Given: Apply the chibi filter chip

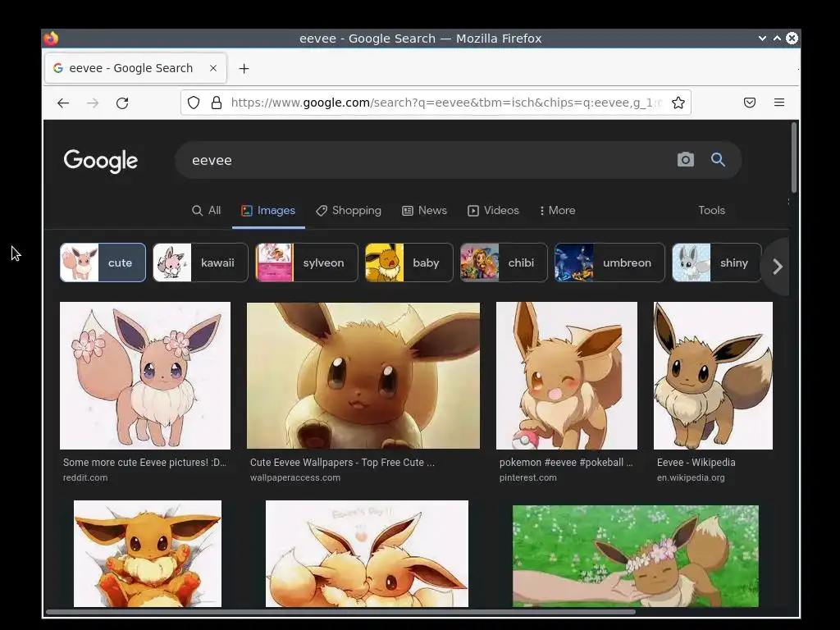Looking at the screenshot, I should (504, 262).
